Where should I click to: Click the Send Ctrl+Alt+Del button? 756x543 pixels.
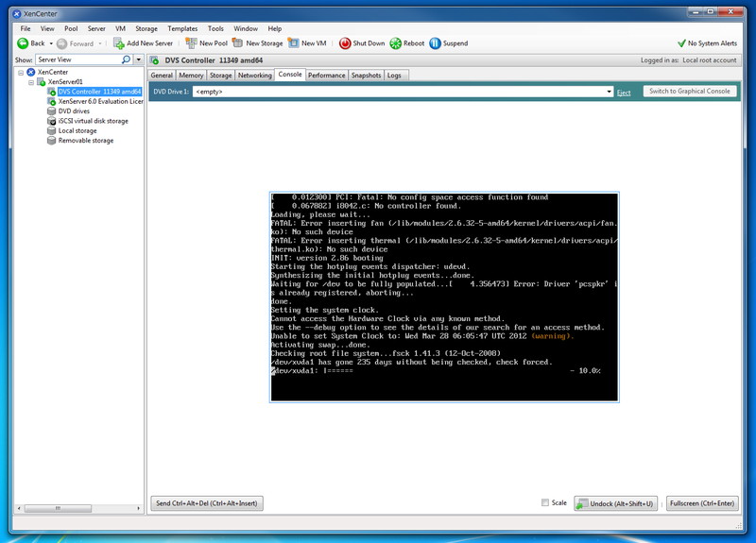click(x=206, y=503)
